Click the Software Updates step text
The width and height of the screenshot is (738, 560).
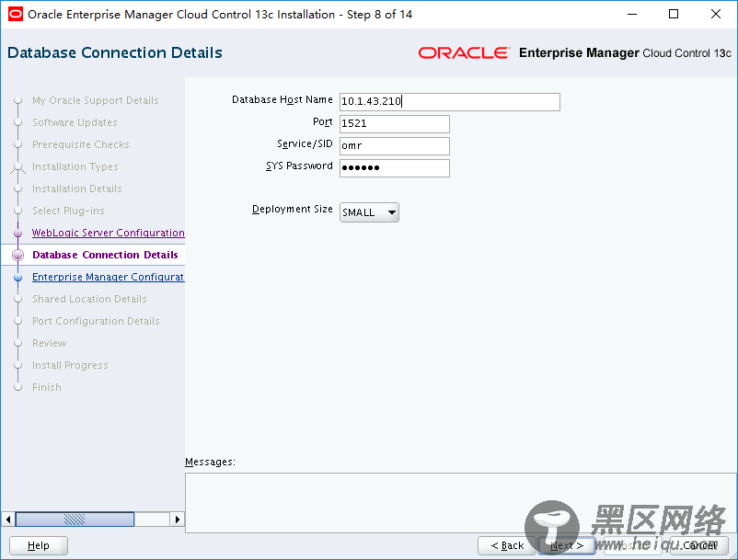pyautogui.click(x=75, y=122)
